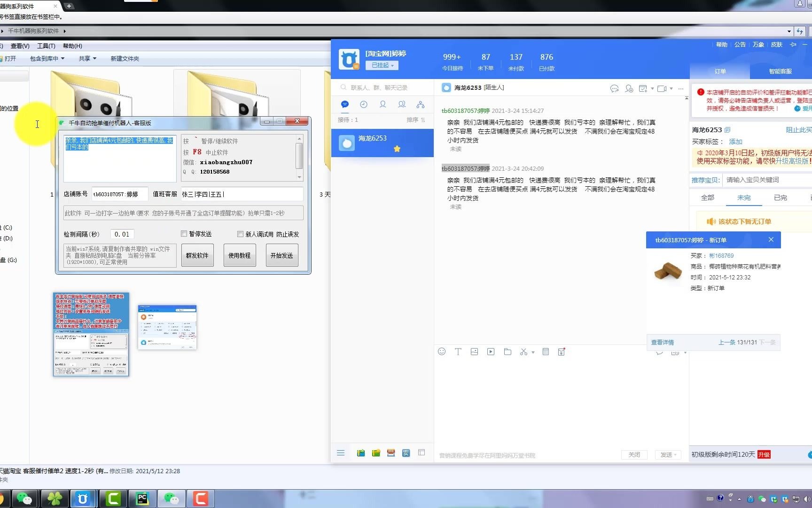Click the 联系人 search field

pyautogui.click(x=382, y=87)
